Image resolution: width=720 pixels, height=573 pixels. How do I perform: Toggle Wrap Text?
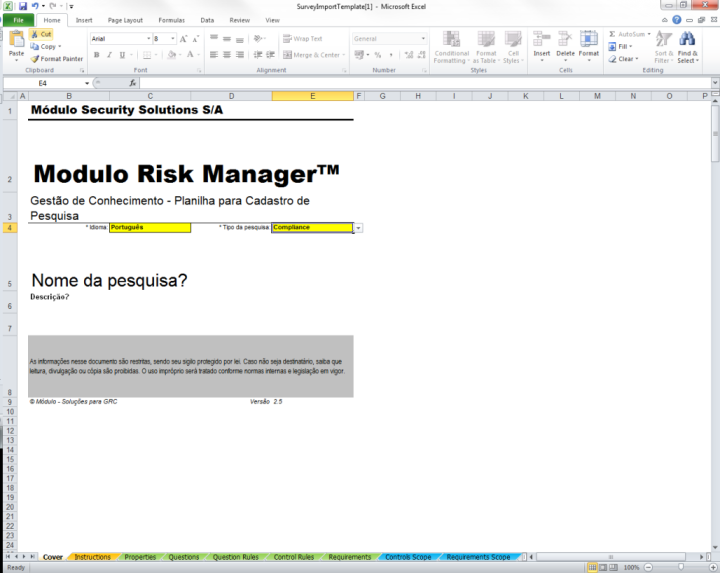[x=303, y=39]
